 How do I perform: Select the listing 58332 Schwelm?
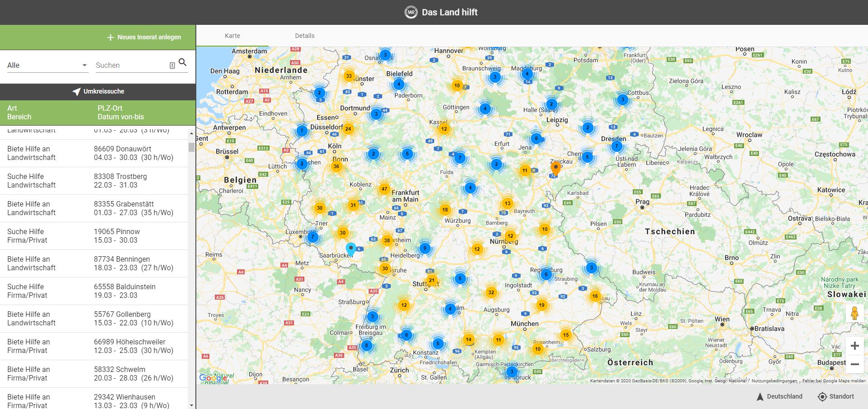tap(94, 374)
